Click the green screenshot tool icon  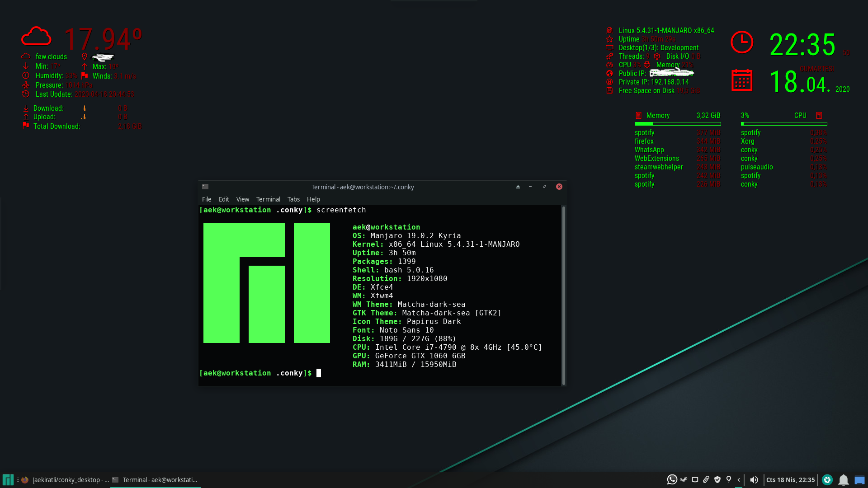tap(827, 480)
